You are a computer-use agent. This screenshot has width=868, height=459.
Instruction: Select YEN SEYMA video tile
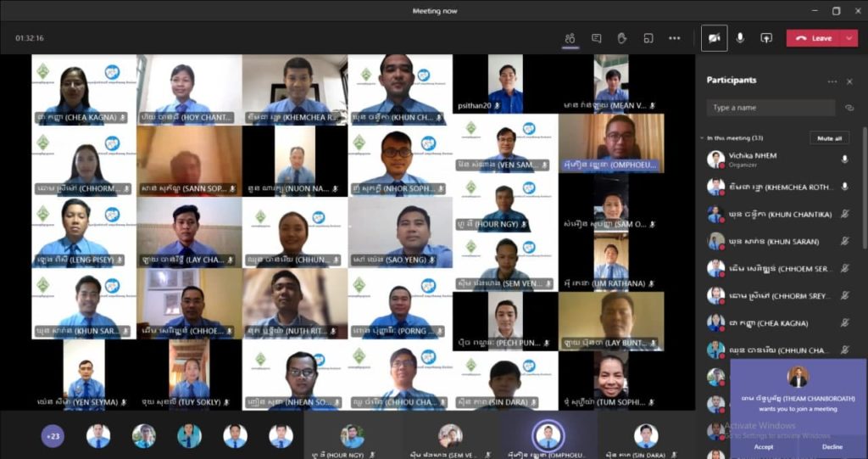[84, 375]
